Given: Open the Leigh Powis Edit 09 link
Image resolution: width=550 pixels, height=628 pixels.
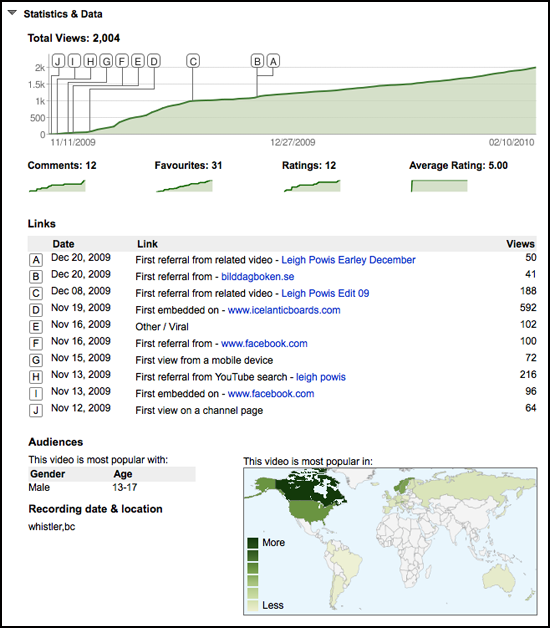Looking at the screenshot, I should pyautogui.click(x=325, y=293).
